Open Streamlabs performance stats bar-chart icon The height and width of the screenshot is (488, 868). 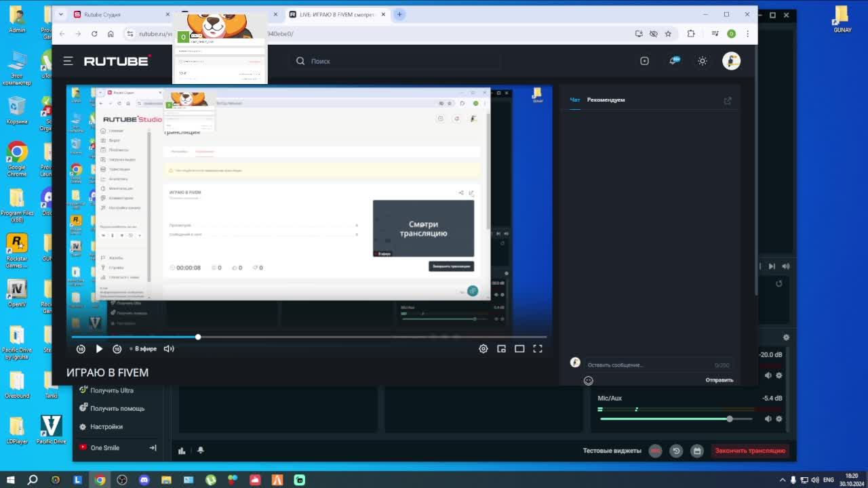point(182,450)
